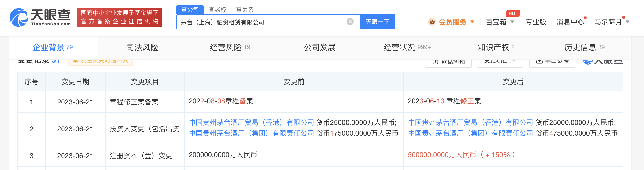Clear the search box with X icon

pyautogui.click(x=350, y=22)
